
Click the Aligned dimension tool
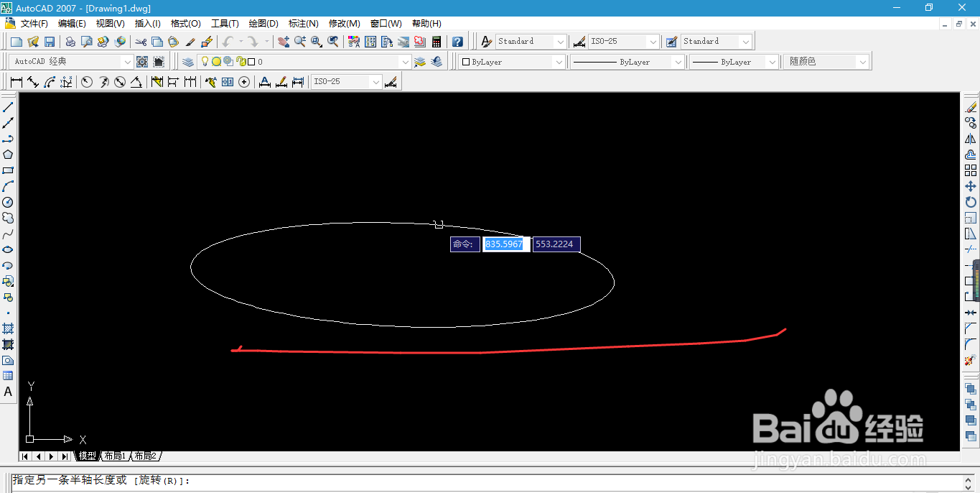pyautogui.click(x=33, y=82)
